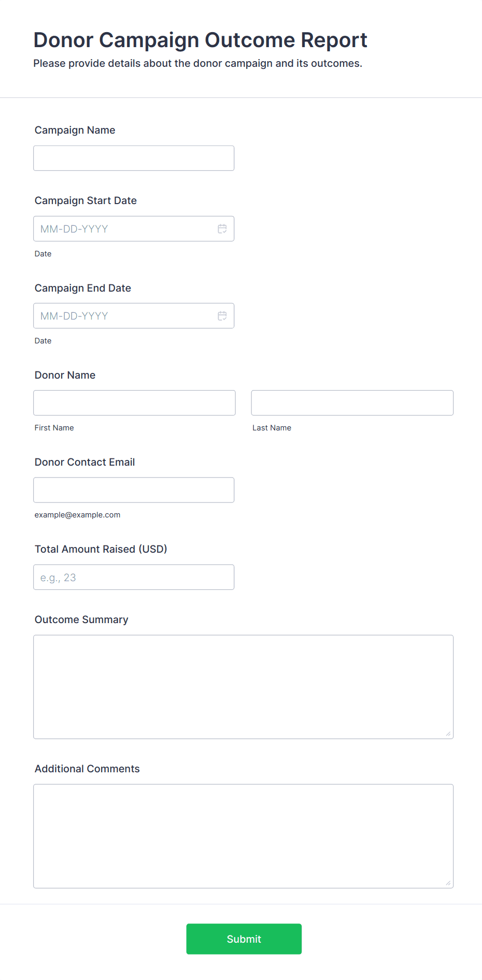
Task: Click the donor First Name field
Action: click(x=134, y=403)
